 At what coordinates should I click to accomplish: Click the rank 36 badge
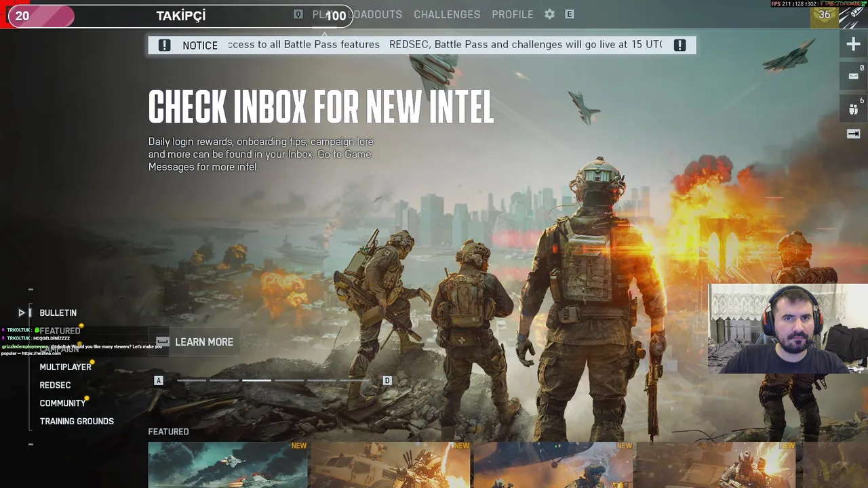coord(824,14)
